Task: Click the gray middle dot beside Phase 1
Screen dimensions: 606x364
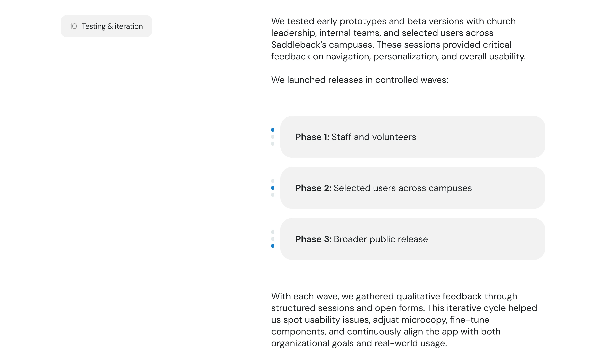Action: pos(273,137)
